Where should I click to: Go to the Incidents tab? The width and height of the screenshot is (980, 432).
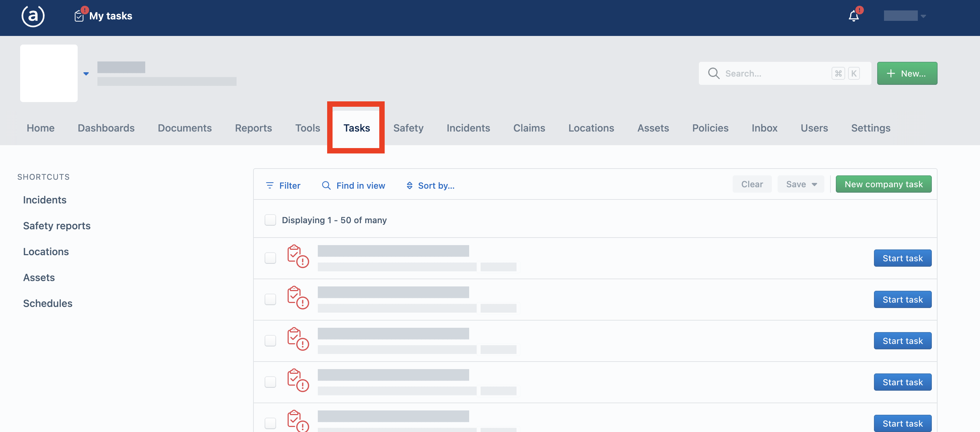pyautogui.click(x=468, y=128)
